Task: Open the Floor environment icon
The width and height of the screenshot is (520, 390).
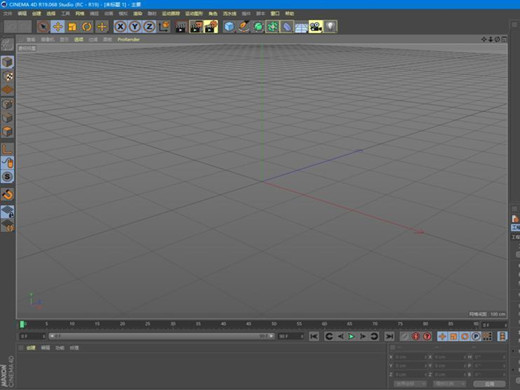Action: [301, 27]
